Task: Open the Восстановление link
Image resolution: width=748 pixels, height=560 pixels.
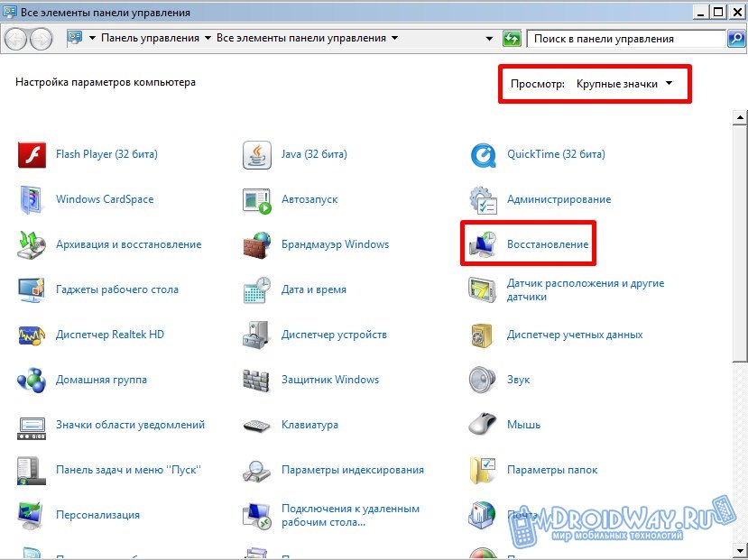Action: (x=548, y=244)
